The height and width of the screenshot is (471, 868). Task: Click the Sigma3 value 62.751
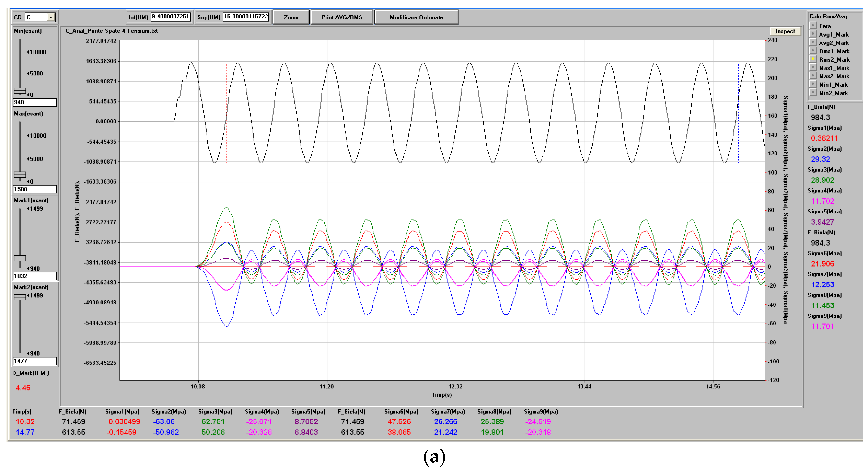tap(213, 422)
